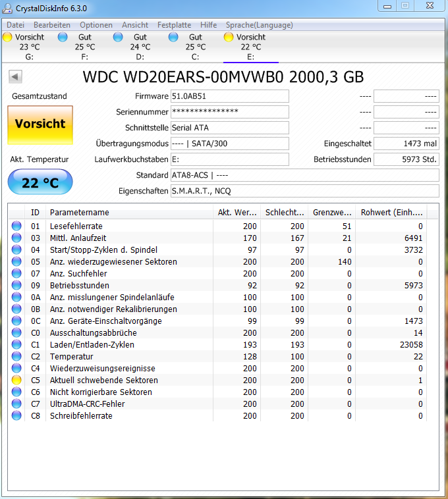The height and width of the screenshot is (499, 448).
Task: Click status orb of Schreibfehlerrate row
Action: [16, 415]
